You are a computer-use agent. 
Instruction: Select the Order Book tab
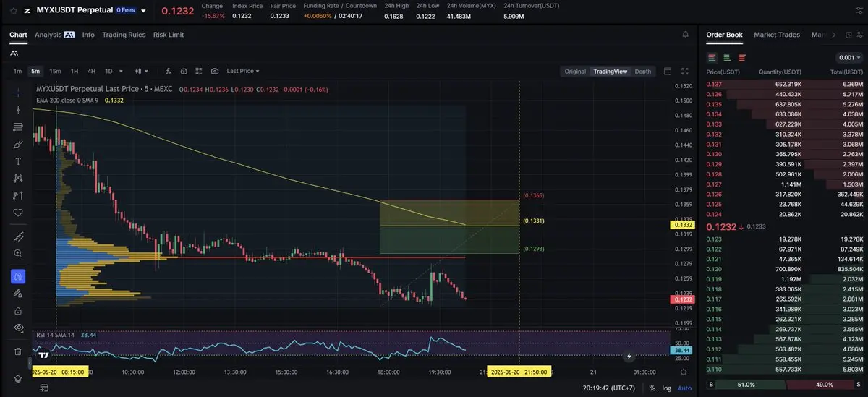(724, 34)
